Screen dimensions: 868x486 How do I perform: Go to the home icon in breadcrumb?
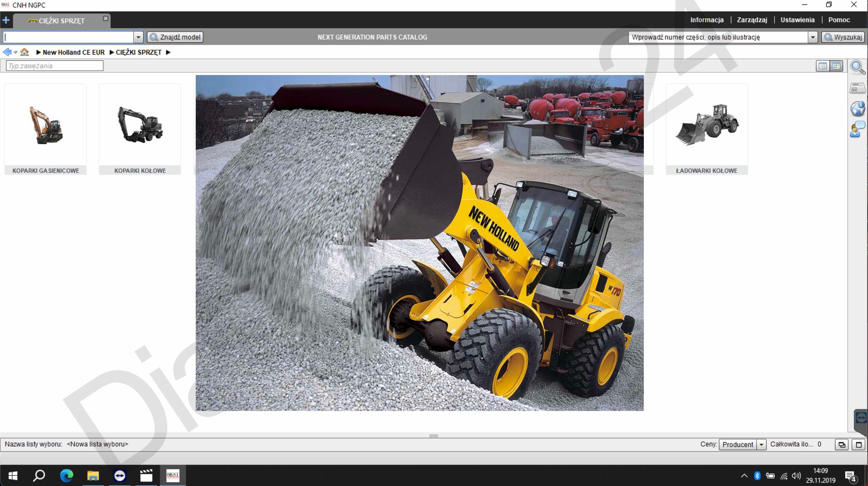24,52
